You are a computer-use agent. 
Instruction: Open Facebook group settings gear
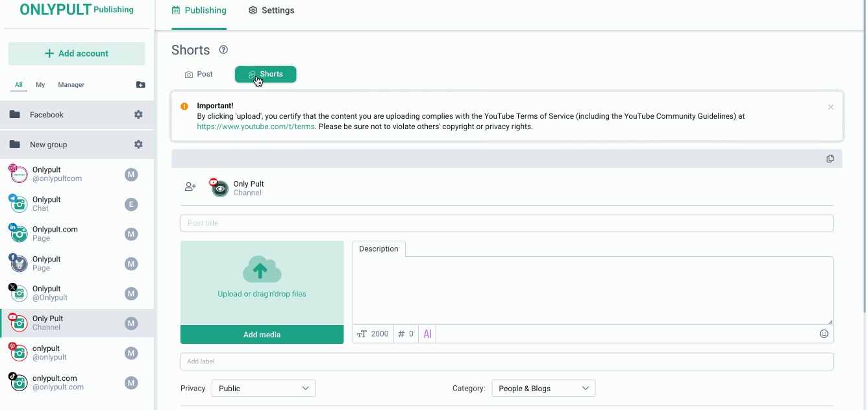tap(138, 115)
